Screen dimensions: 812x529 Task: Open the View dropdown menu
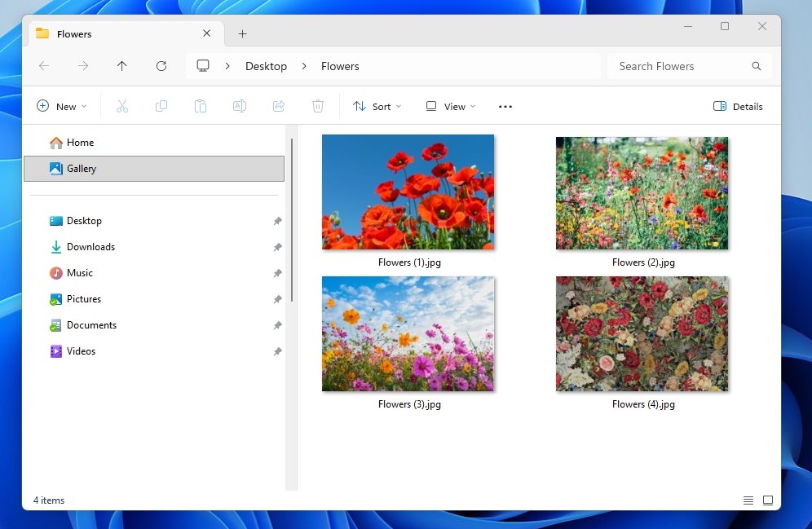point(451,106)
